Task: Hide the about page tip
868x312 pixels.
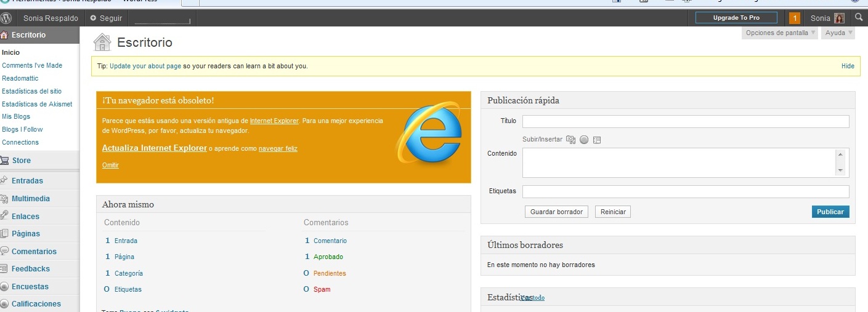Action: coord(848,66)
